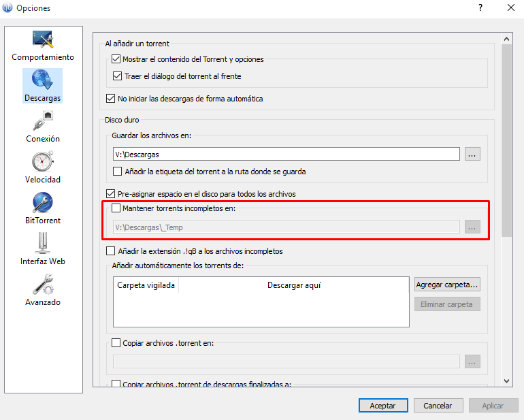524x420 pixels.
Task: Toggle No iniciar las descargas de forma automática
Action: coord(111,98)
